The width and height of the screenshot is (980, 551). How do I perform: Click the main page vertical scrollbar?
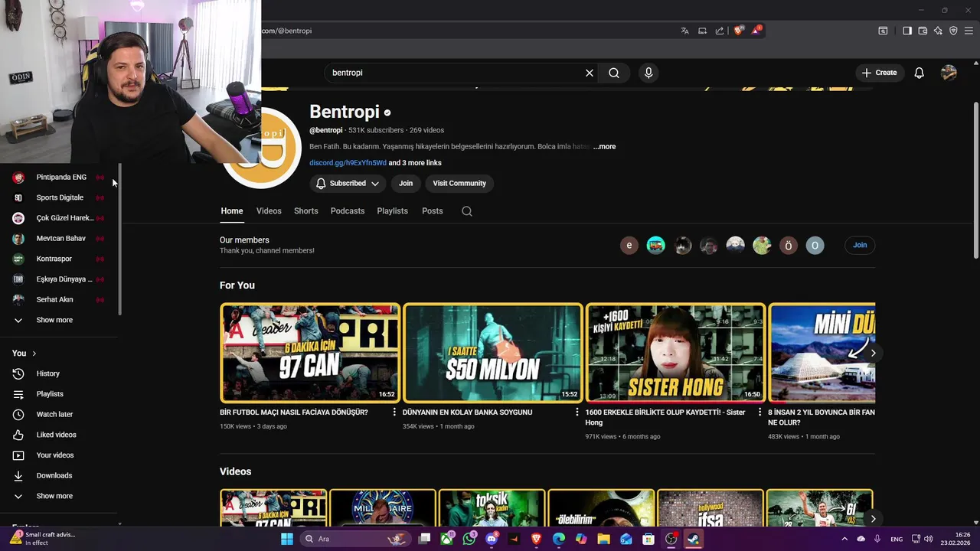click(975, 180)
